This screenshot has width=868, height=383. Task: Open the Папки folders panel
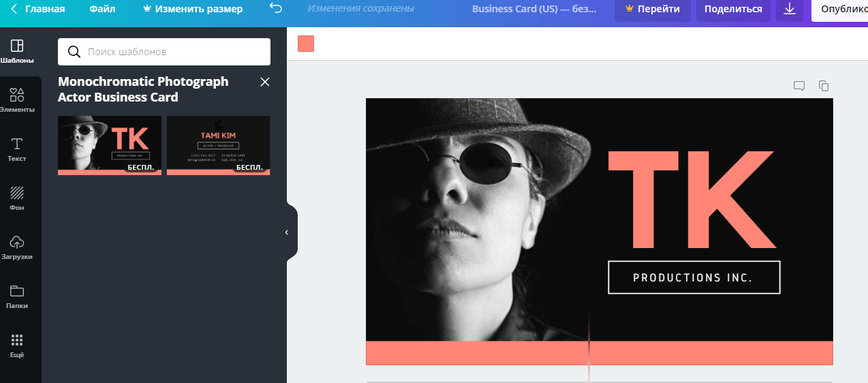click(x=17, y=296)
